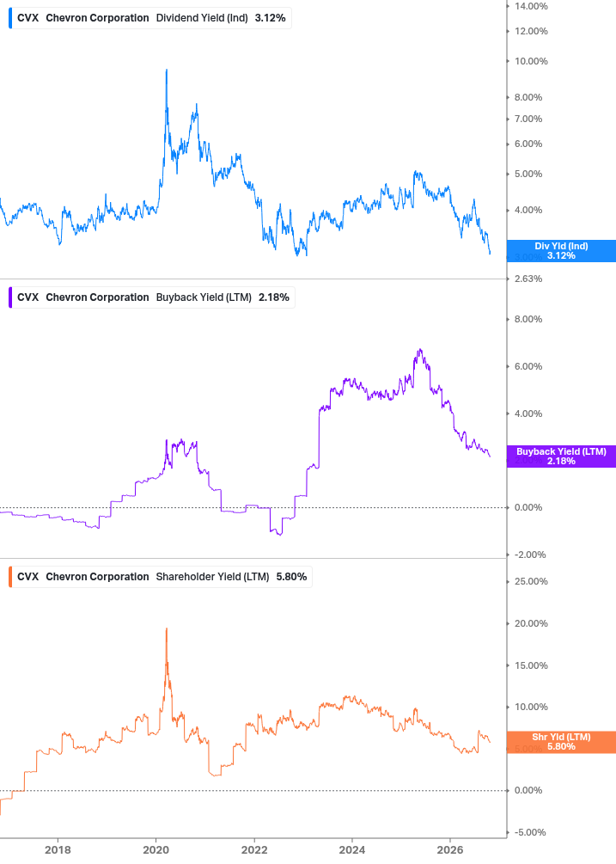616x864 pixels.
Task: Click the 20.00% tick on shareholder yield axis
Action: click(x=531, y=624)
